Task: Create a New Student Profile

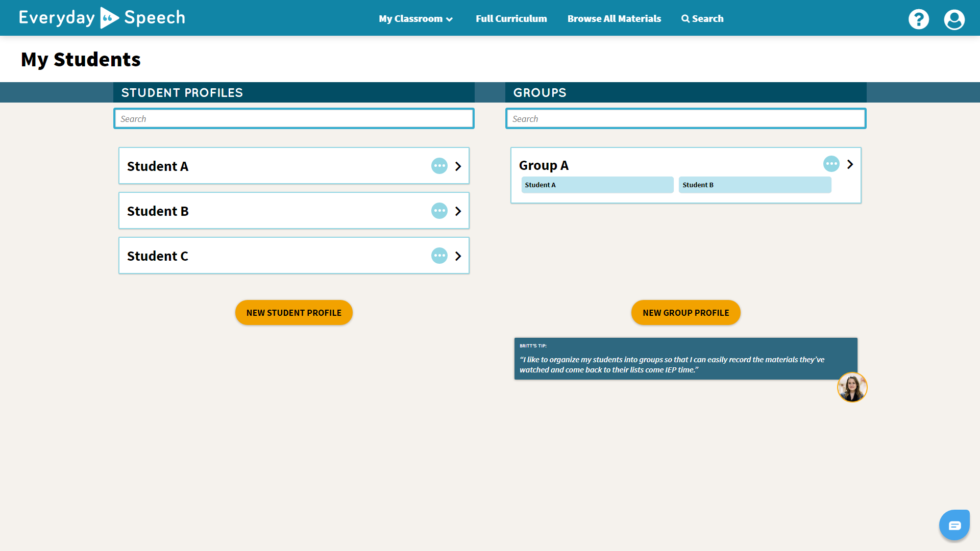Action: (294, 313)
